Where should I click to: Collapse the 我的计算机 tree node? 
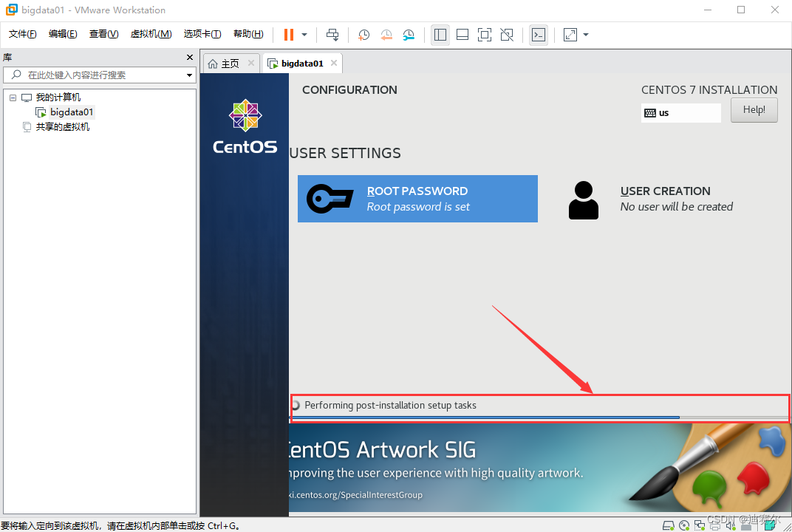[x=13, y=98]
